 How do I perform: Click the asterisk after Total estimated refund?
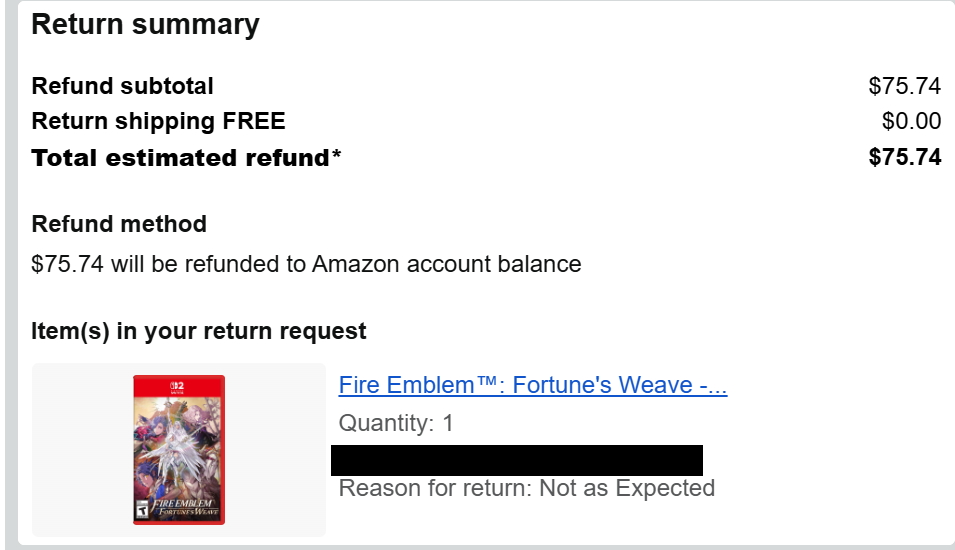point(336,153)
